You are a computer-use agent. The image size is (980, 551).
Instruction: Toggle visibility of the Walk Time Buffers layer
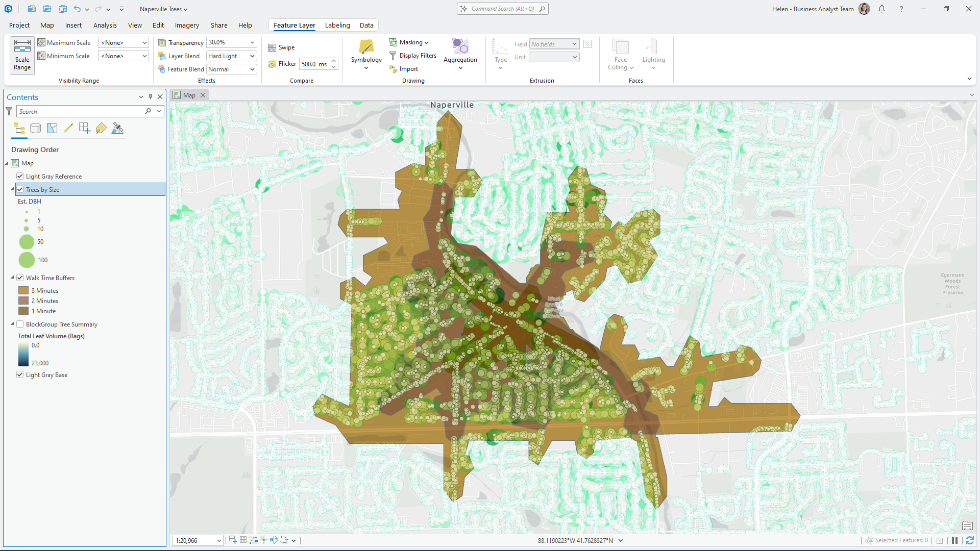[20, 278]
